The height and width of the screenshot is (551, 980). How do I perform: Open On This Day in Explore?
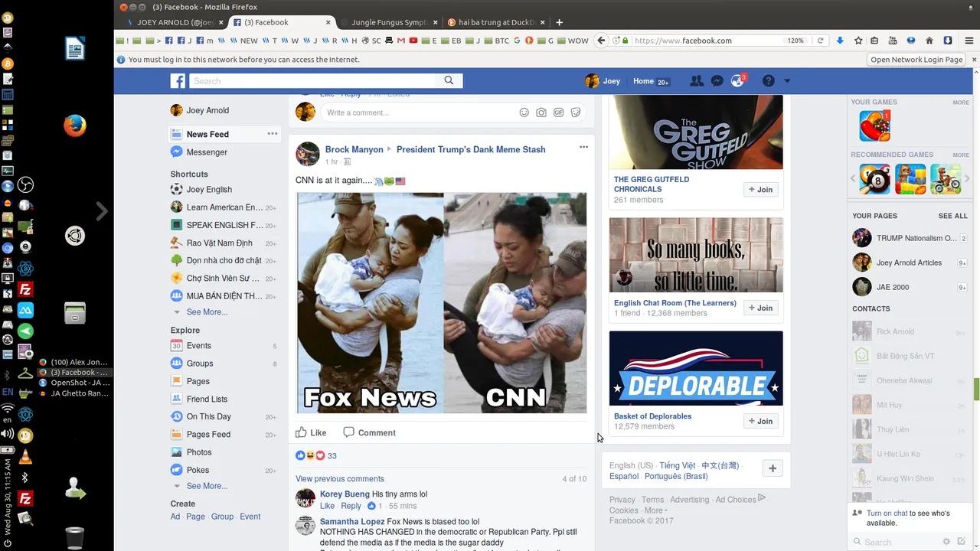coord(209,416)
